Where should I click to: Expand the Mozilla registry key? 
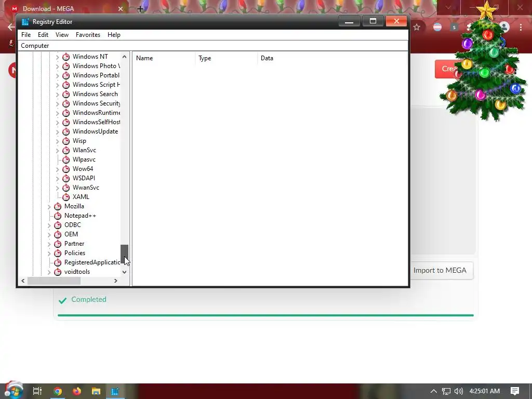[x=49, y=207]
